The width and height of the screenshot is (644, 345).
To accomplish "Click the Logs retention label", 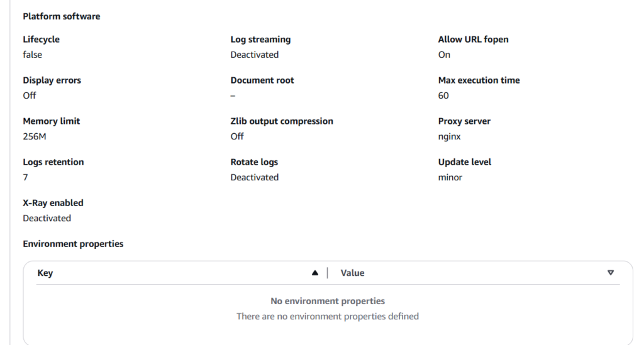I will point(53,162).
